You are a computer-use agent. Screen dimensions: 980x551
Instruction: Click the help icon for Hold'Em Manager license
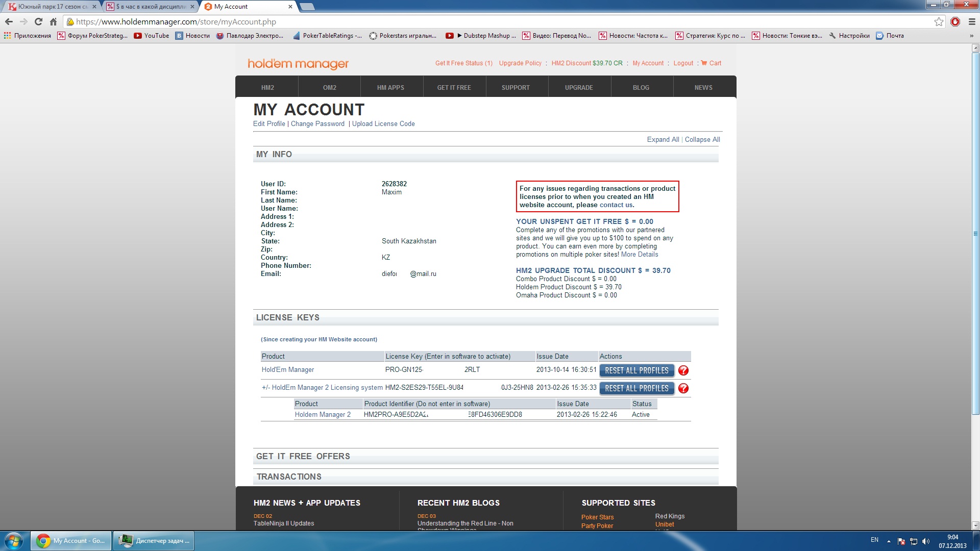(683, 371)
